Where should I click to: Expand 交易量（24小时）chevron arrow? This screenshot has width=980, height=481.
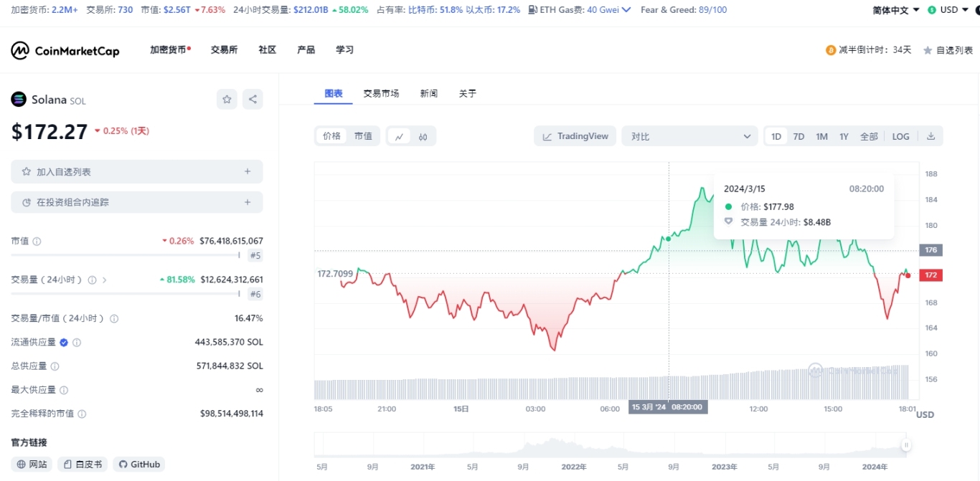pyautogui.click(x=105, y=280)
